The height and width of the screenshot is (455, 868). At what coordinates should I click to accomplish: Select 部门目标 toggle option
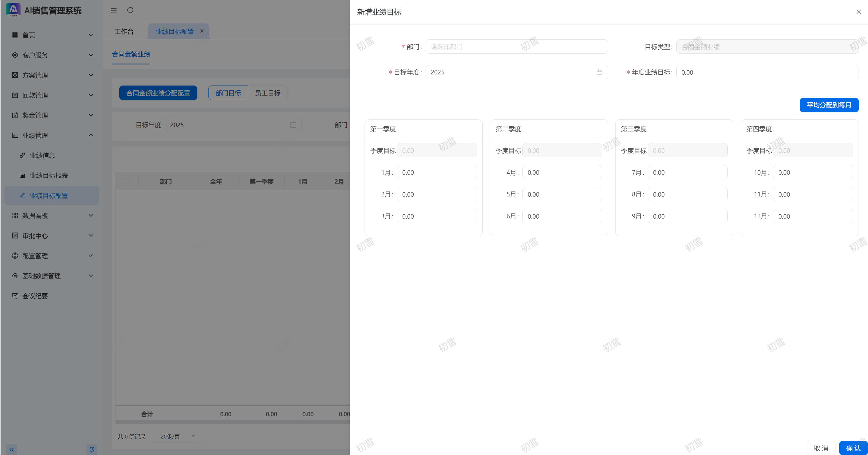pyautogui.click(x=228, y=93)
